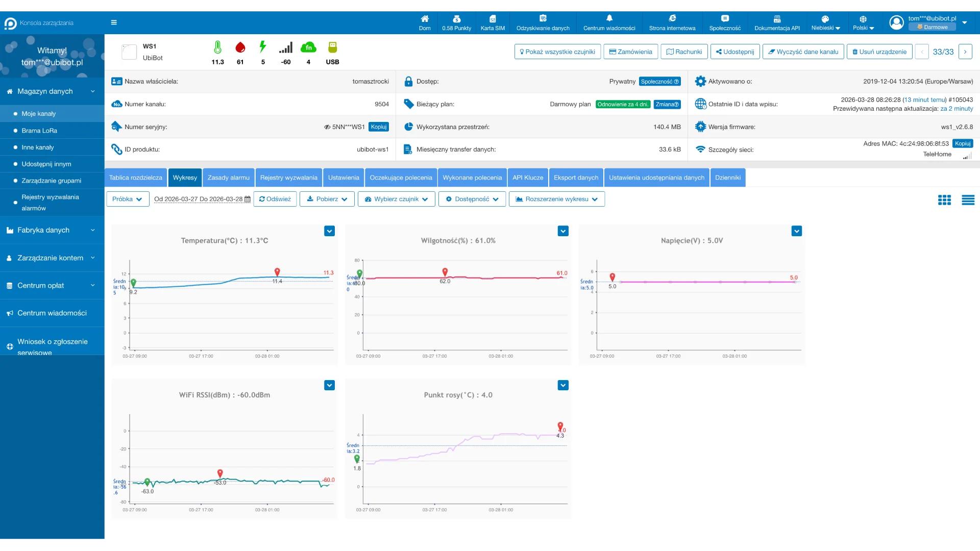Screen dimensions: 980x551
Task: Click the Centrum wiadomości bell icon
Action: click(x=609, y=18)
